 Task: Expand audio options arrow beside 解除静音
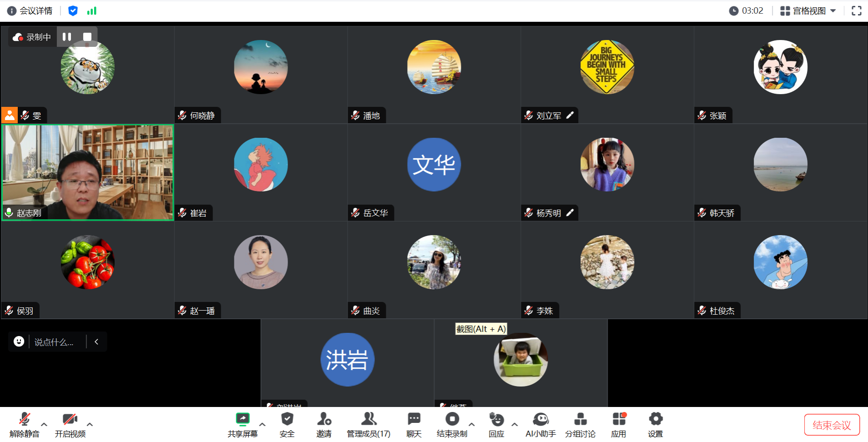(x=44, y=424)
